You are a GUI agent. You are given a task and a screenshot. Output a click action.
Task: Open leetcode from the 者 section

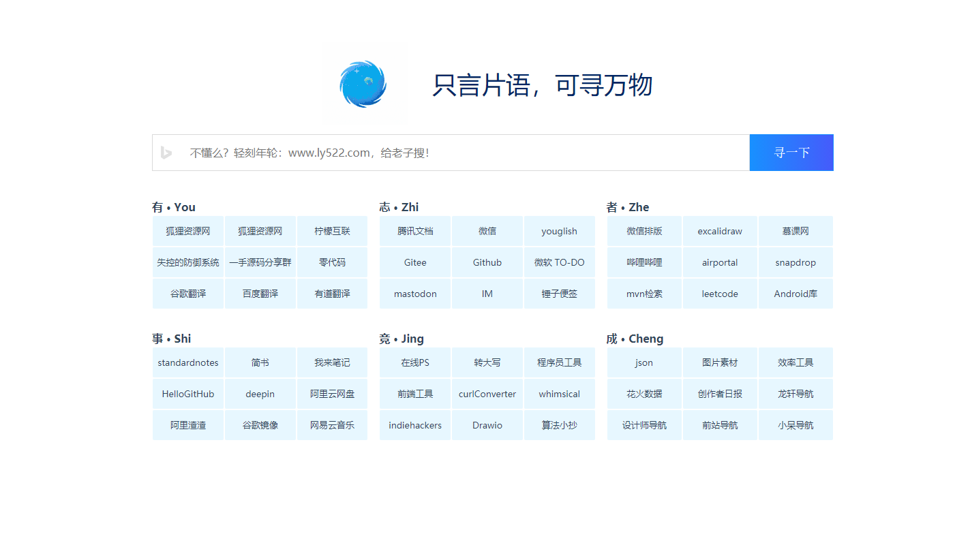719,294
